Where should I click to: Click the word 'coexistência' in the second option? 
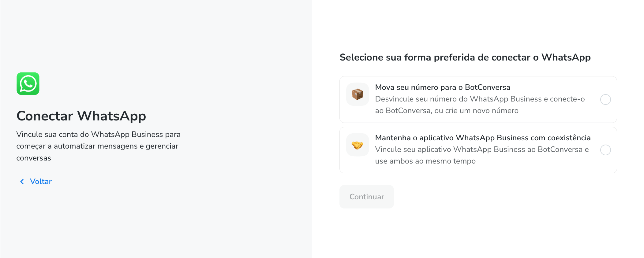(x=569, y=138)
